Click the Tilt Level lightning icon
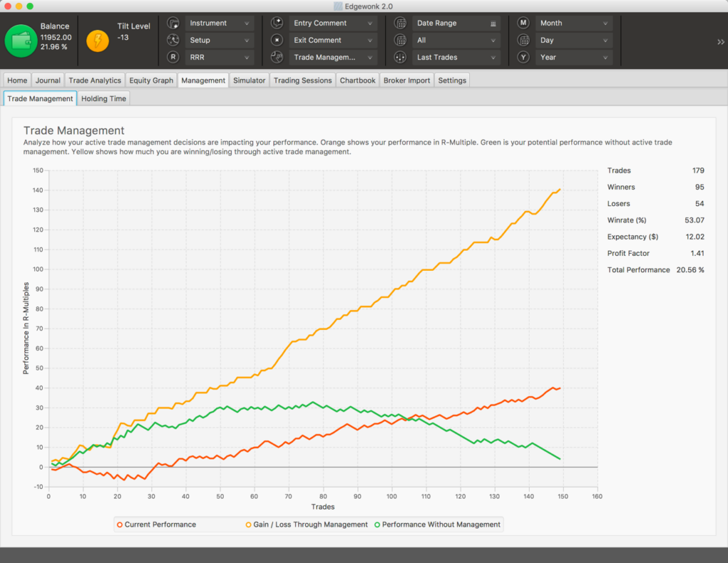728x563 pixels. tap(97, 40)
